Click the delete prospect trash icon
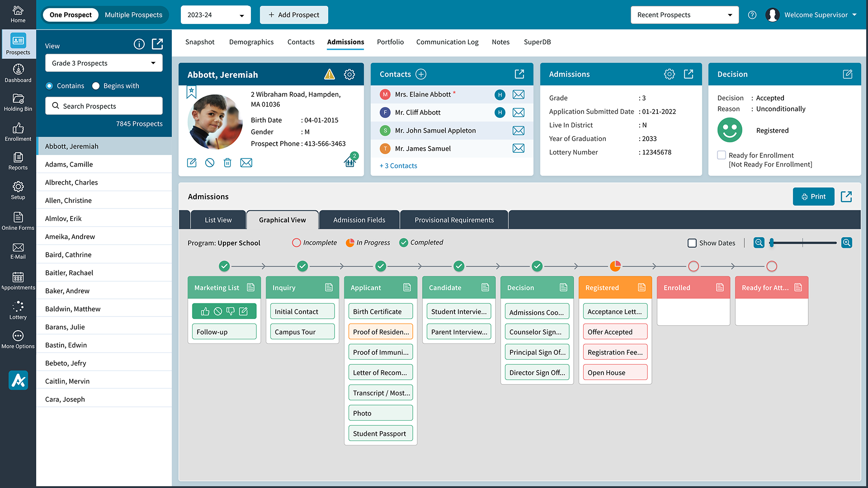The height and width of the screenshot is (488, 868). (x=227, y=163)
